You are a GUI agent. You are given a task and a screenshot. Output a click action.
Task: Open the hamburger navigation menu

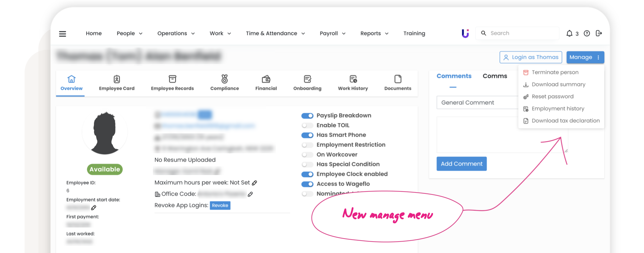click(62, 34)
